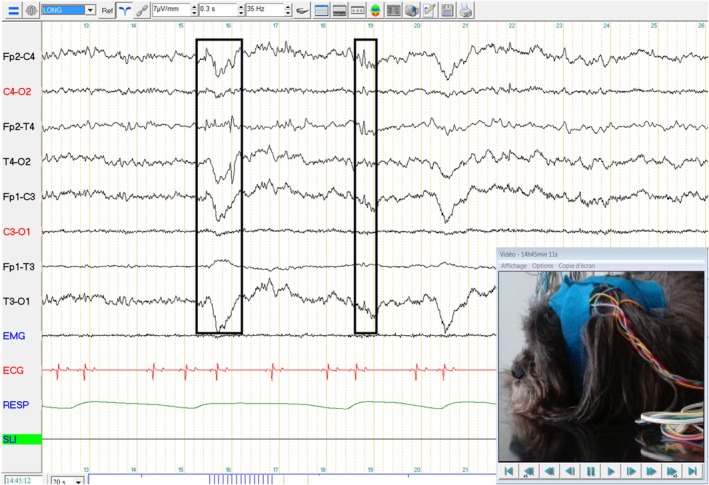Select the Fp1-T3 channel label
709x485 pixels.
(19, 267)
